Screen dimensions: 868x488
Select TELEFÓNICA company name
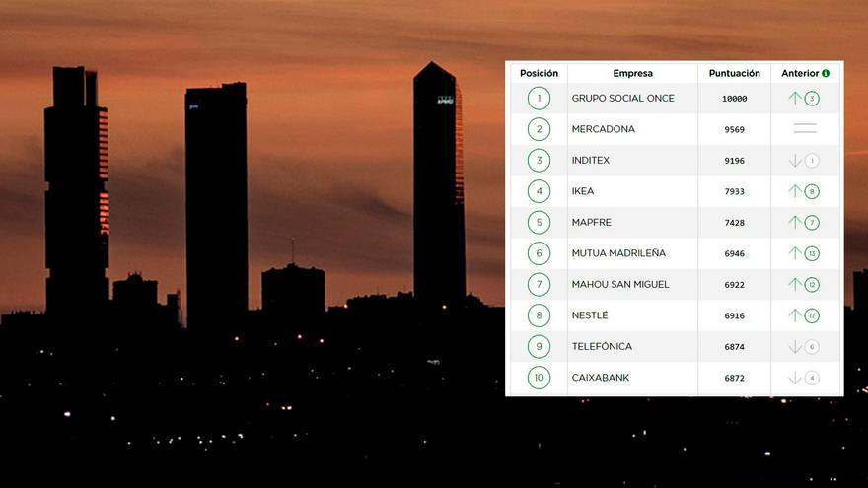pos(602,346)
